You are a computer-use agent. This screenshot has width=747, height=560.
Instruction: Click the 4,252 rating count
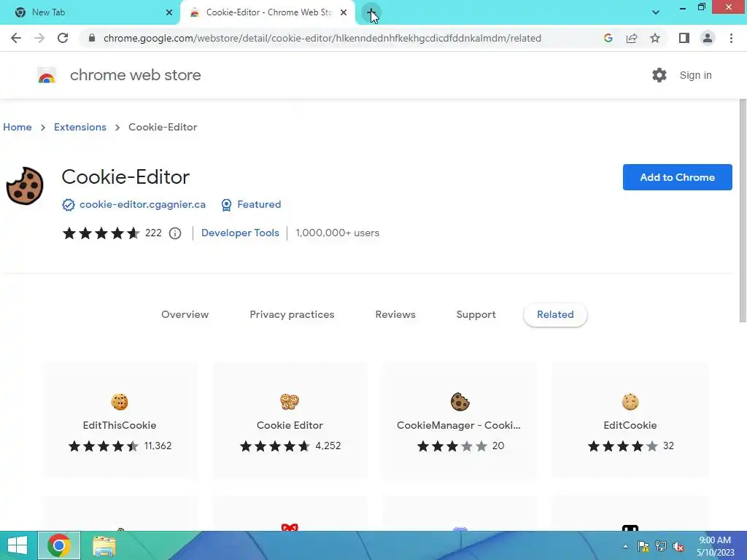(328, 446)
